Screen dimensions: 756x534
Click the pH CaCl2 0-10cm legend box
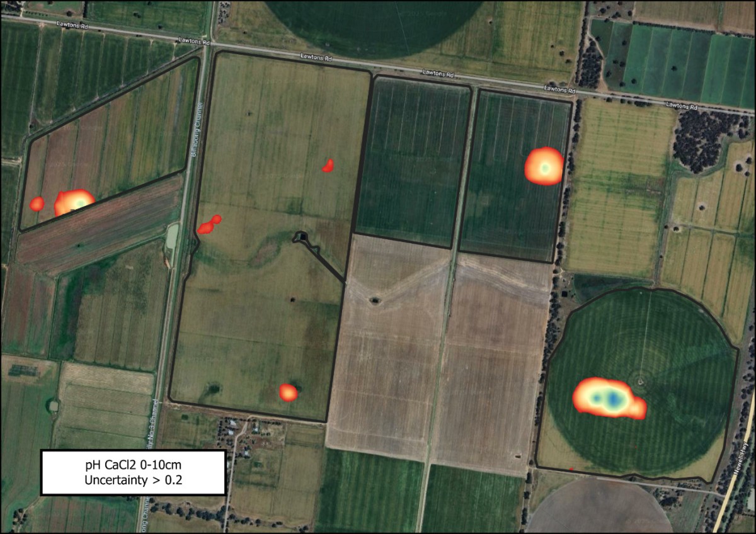pyautogui.click(x=133, y=472)
